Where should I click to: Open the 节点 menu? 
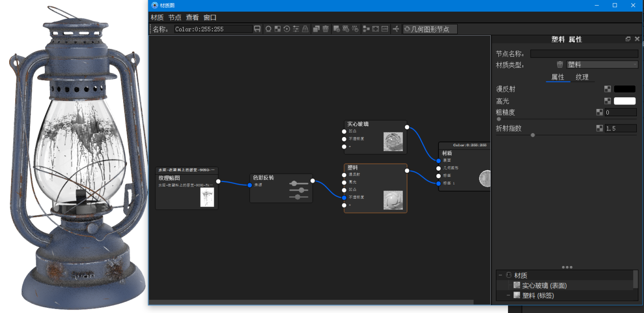(x=175, y=17)
